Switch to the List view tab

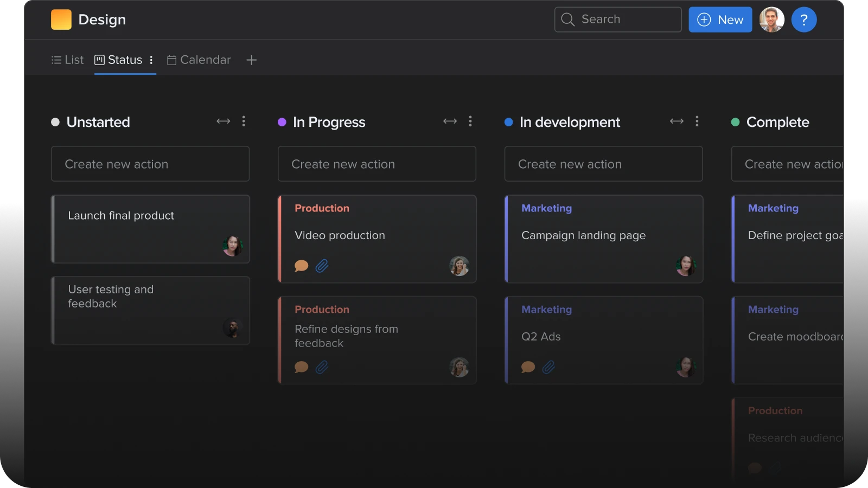[67, 60]
